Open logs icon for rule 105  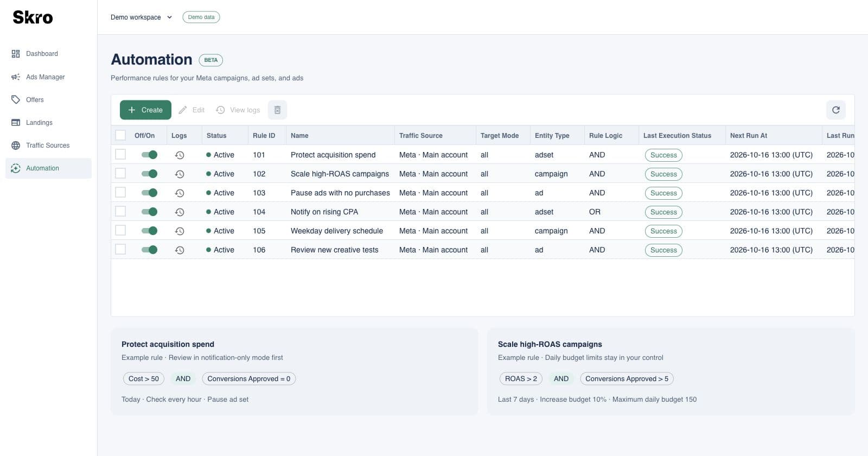pos(180,231)
